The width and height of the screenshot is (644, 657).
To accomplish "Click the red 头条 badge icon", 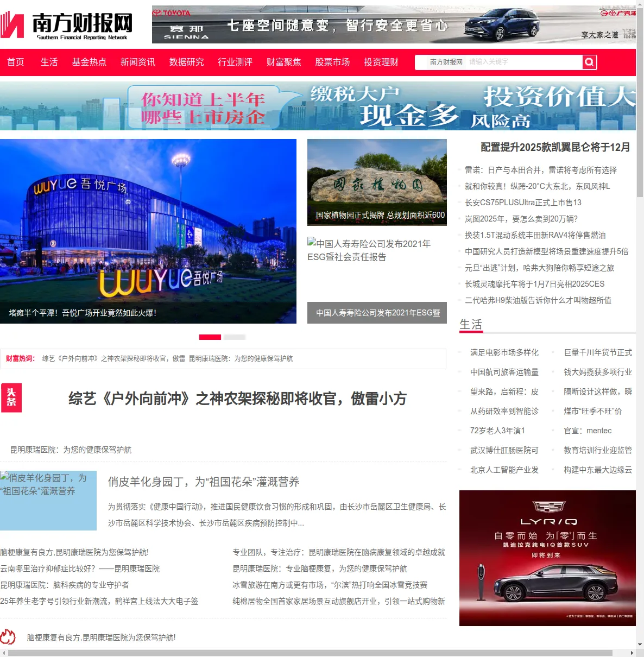I will 11,398.
